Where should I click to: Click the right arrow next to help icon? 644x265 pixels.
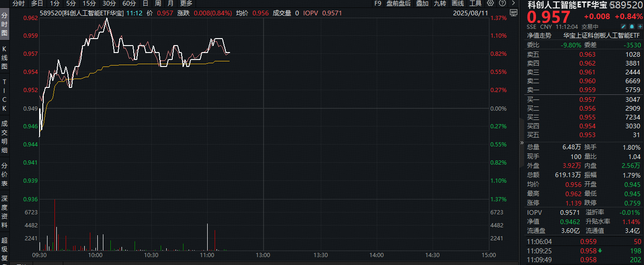click(x=513, y=3)
